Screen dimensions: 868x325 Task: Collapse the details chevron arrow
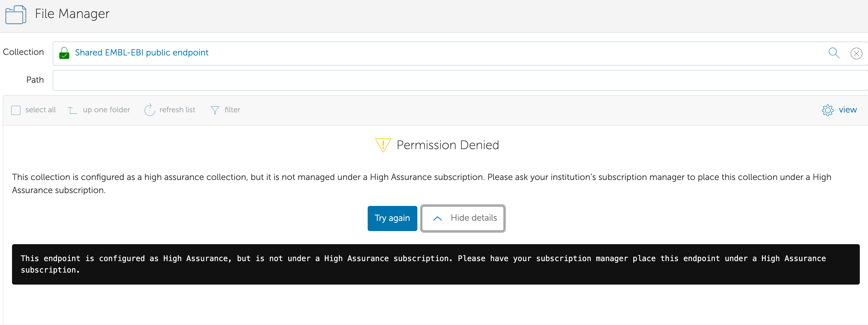(x=437, y=218)
